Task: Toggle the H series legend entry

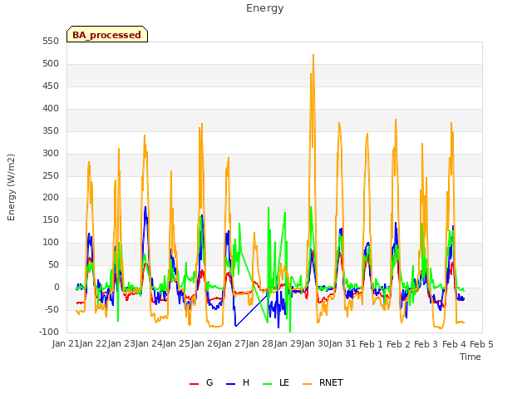Action: coord(238,382)
